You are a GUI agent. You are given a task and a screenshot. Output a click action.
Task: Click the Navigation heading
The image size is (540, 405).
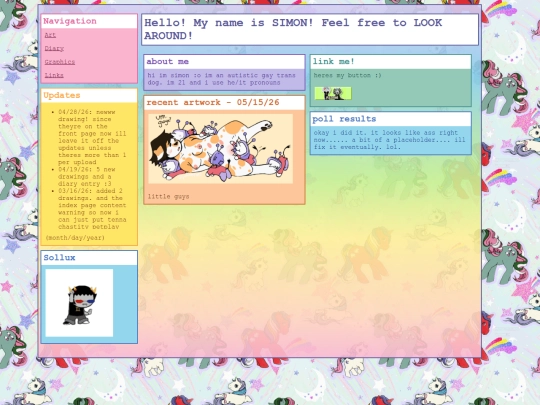[x=70, y=21]
